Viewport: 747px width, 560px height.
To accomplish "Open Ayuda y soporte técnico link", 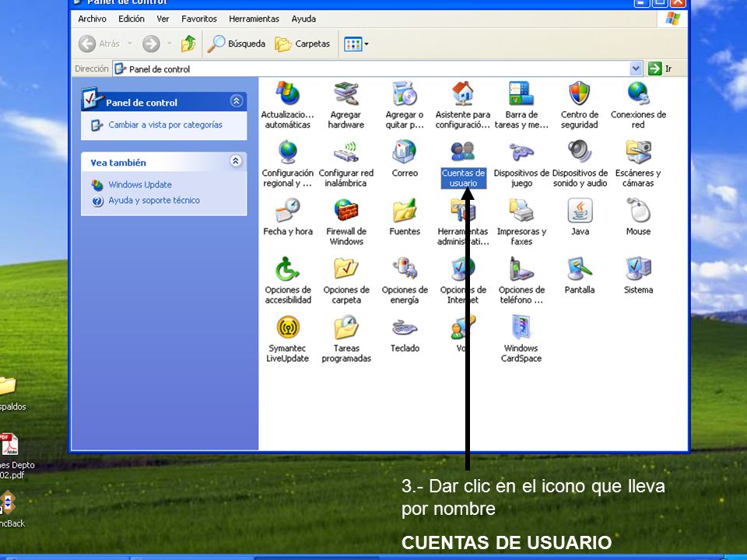I will click(154, 201).
